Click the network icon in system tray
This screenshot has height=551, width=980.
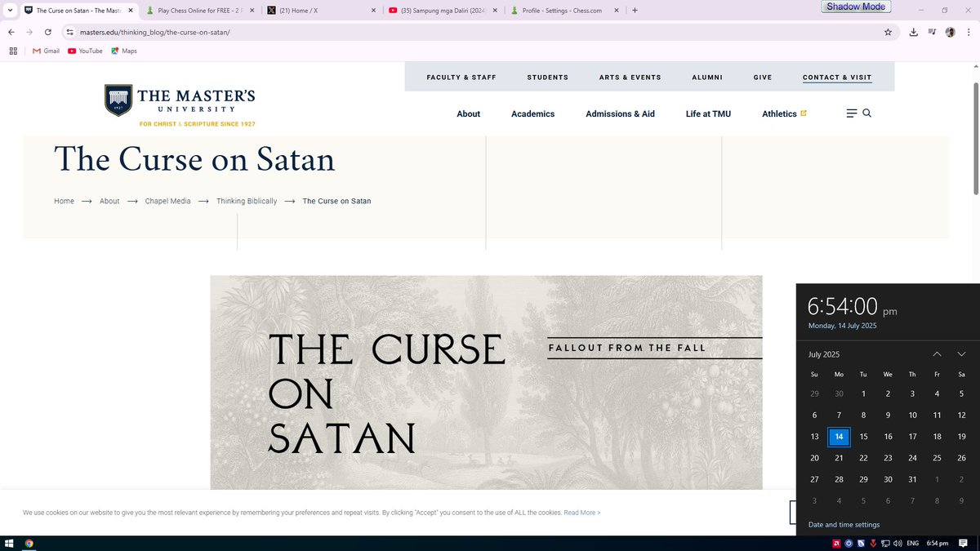885,544
